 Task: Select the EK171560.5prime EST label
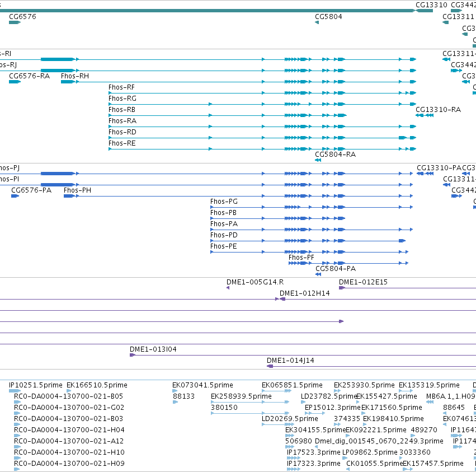point(392,408)
